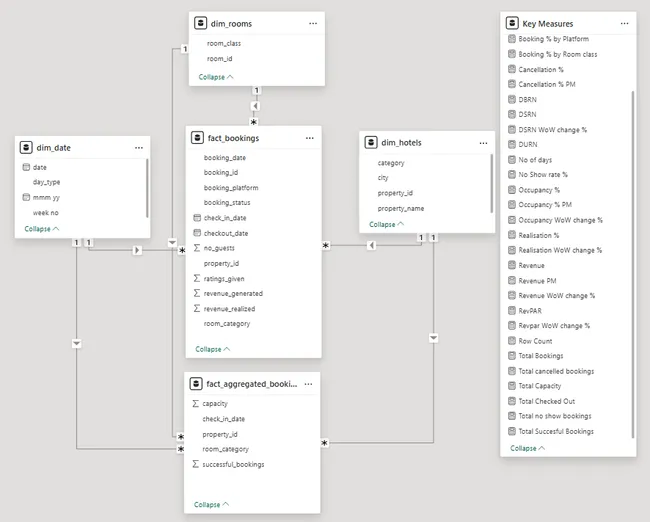This screenshot has height=522, width=650.
Task: Click calendar icon beside date field
Action: click(x=26, y=167)
